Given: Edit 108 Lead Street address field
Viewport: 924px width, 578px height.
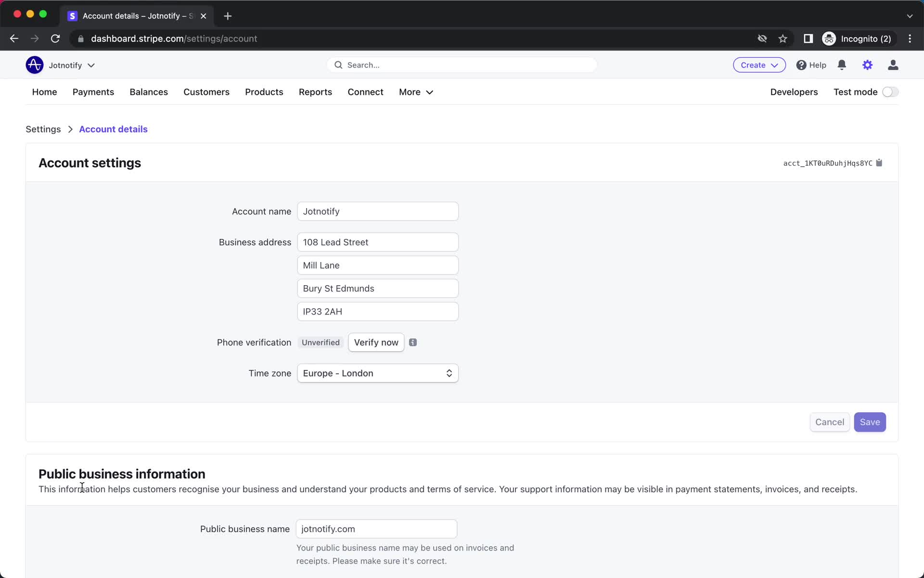Looking at the screenshot, I should coord(378,242).
